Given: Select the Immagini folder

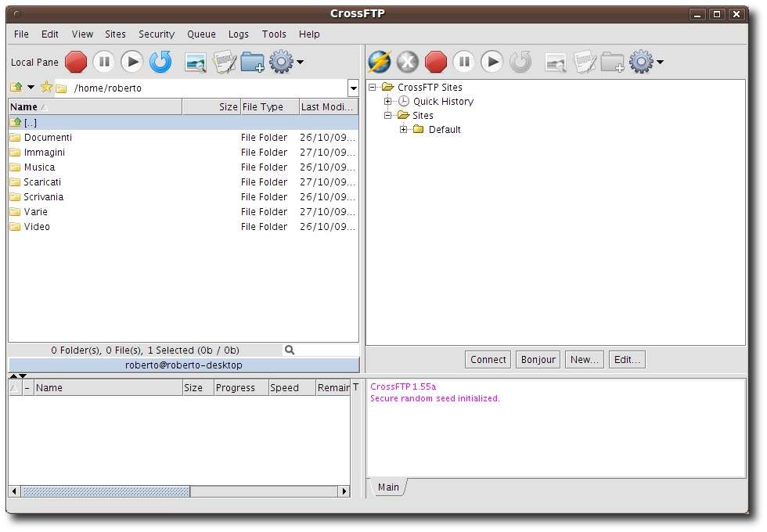Looking at the screenshot, I should [183, 152].
